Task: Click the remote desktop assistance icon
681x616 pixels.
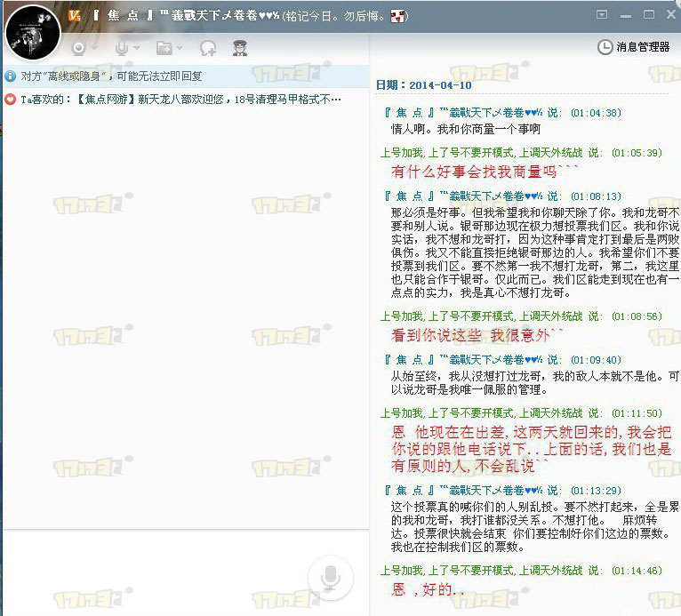Action: coord(208,48)
